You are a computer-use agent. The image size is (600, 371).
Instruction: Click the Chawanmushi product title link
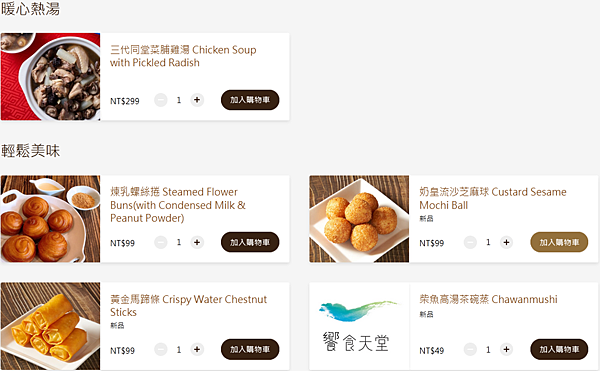click(488, 299)
